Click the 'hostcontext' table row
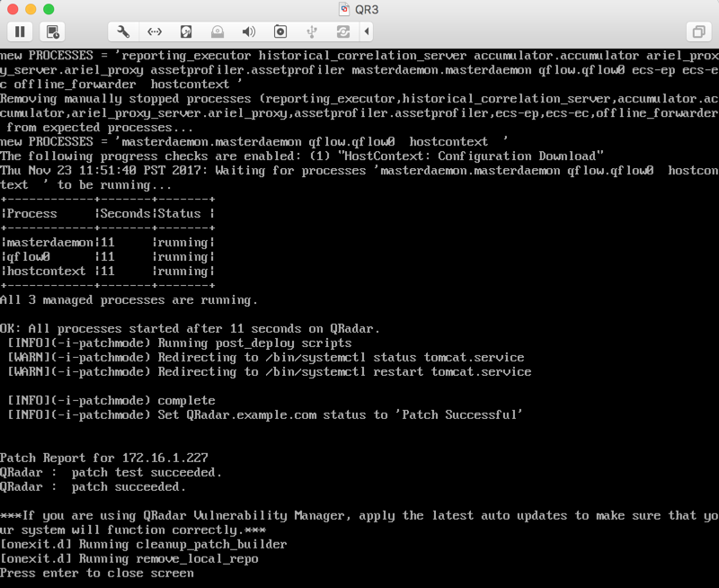 click(x=107, y=271)
